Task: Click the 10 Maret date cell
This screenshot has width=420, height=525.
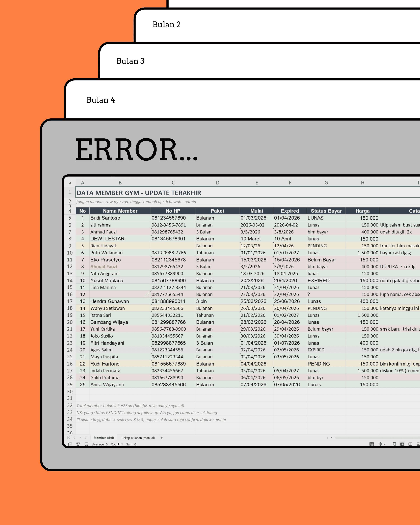Action: click(x=257, y=239)
